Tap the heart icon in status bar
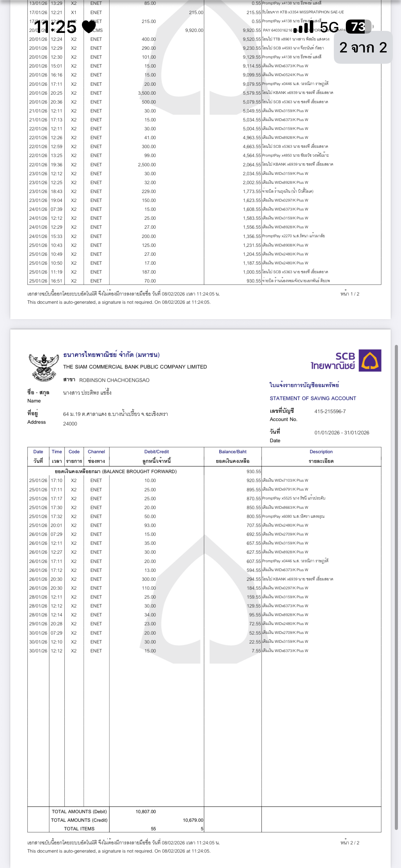 pos(89,27)
